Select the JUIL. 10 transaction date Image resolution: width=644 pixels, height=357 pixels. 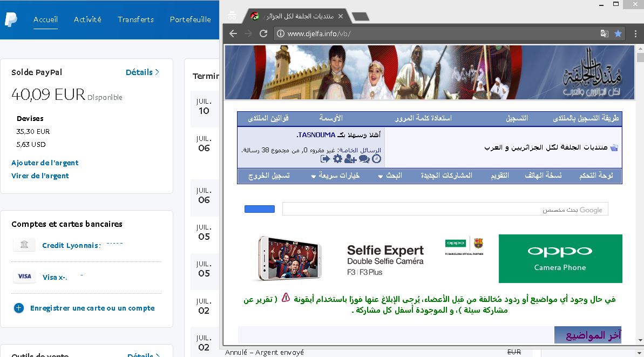click(204, 107)
